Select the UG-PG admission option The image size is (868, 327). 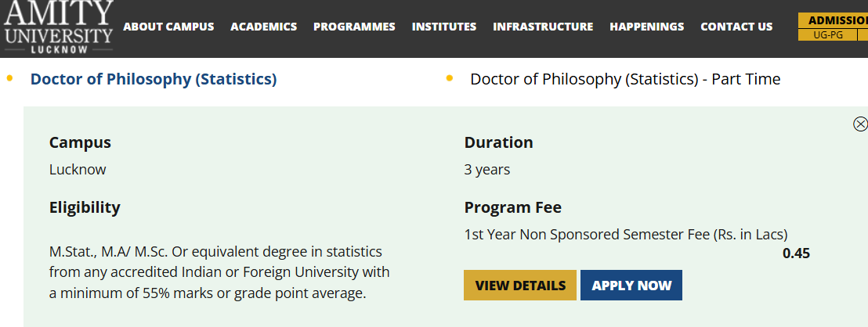(x=827, y=35)
